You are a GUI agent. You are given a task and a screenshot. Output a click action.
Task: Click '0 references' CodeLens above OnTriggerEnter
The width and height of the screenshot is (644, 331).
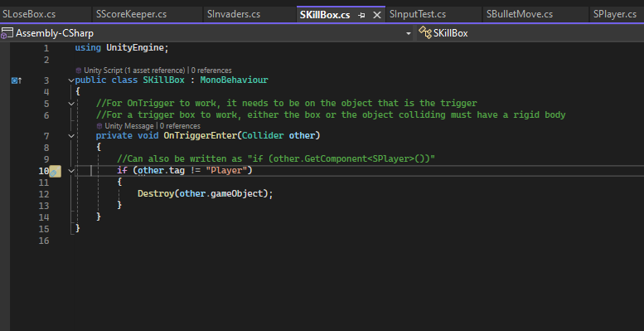point(181,126)
